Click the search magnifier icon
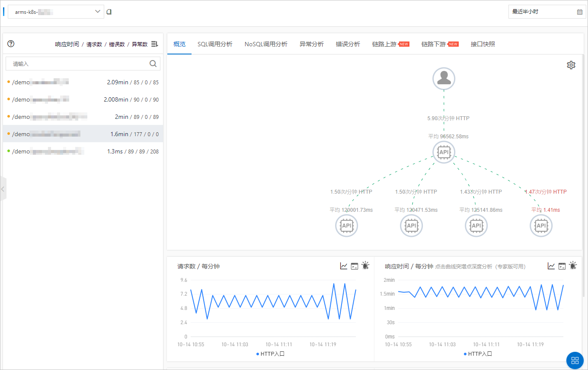The image size is (588, 370). 153,64
